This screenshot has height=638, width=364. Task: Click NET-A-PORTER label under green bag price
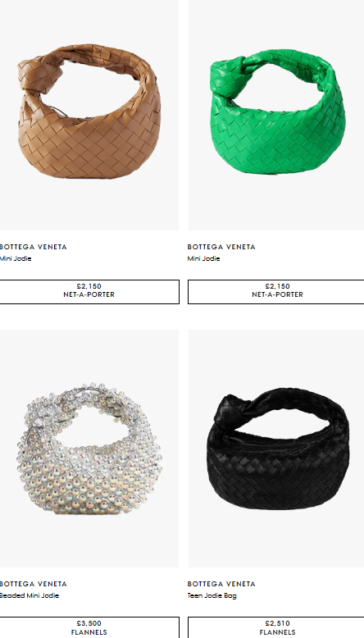pos(277,294)
